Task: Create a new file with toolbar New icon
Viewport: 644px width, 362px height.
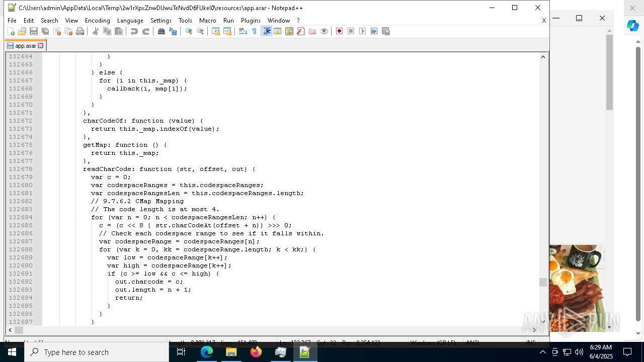Action: [11, 31]
